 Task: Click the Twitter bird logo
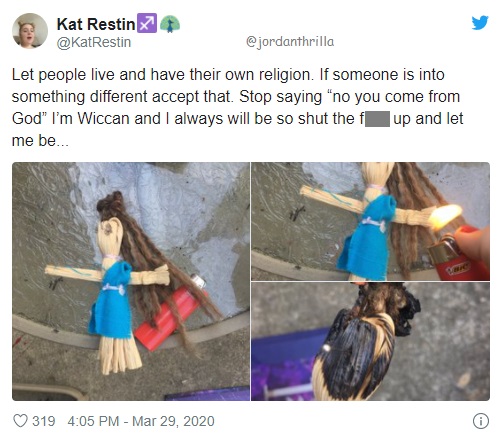[480, 23]
